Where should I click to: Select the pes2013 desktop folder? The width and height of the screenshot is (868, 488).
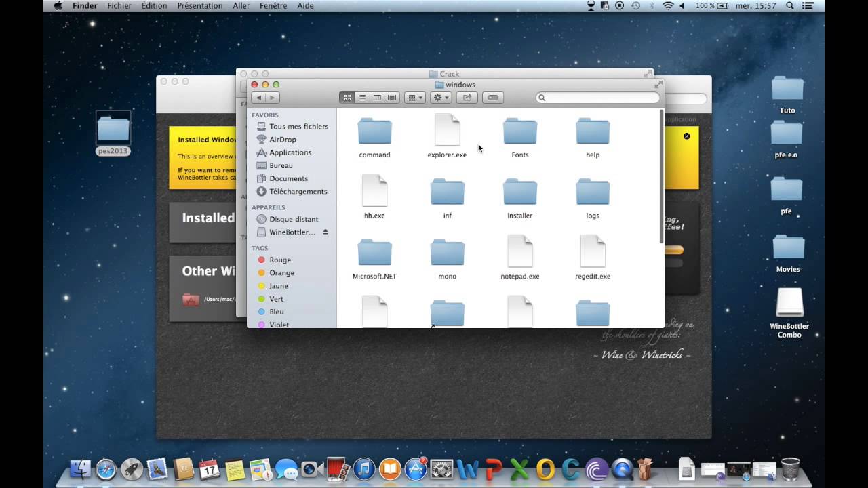[113, 134]
